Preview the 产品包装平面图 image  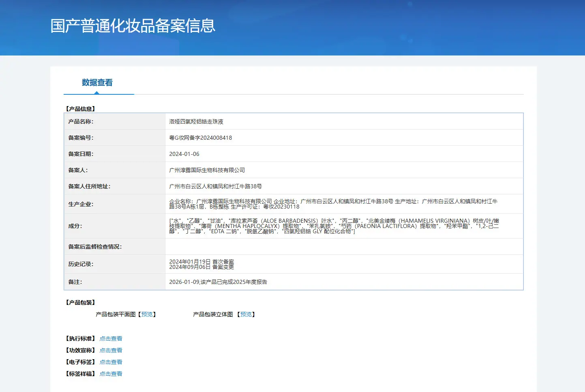(147, 314)
